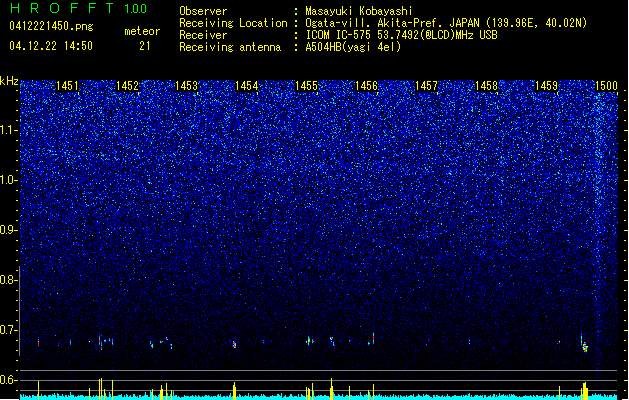Image resolution: width=629 pixels, height=400 pixels.
Task: Click the 1459 time marker
Action: point(546,86)
